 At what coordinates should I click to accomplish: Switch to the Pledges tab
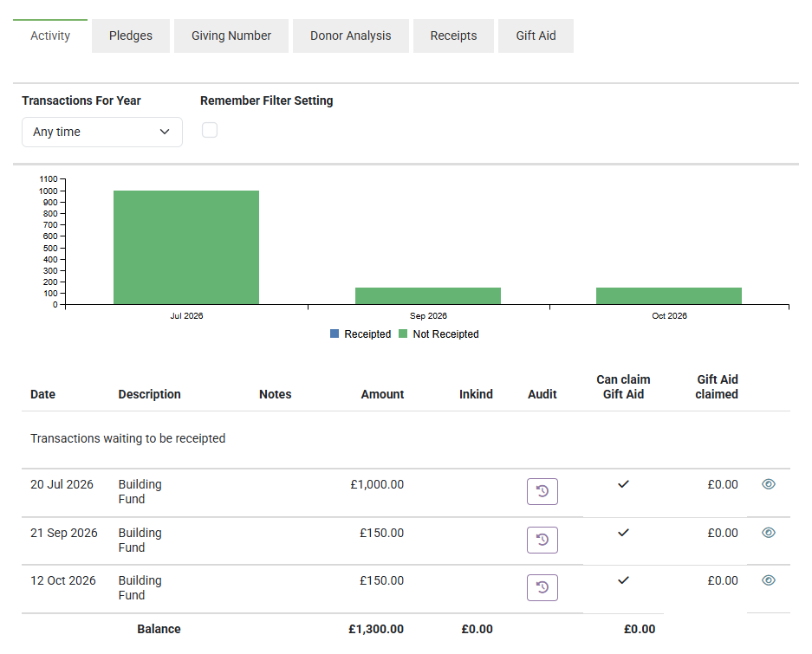131,36
